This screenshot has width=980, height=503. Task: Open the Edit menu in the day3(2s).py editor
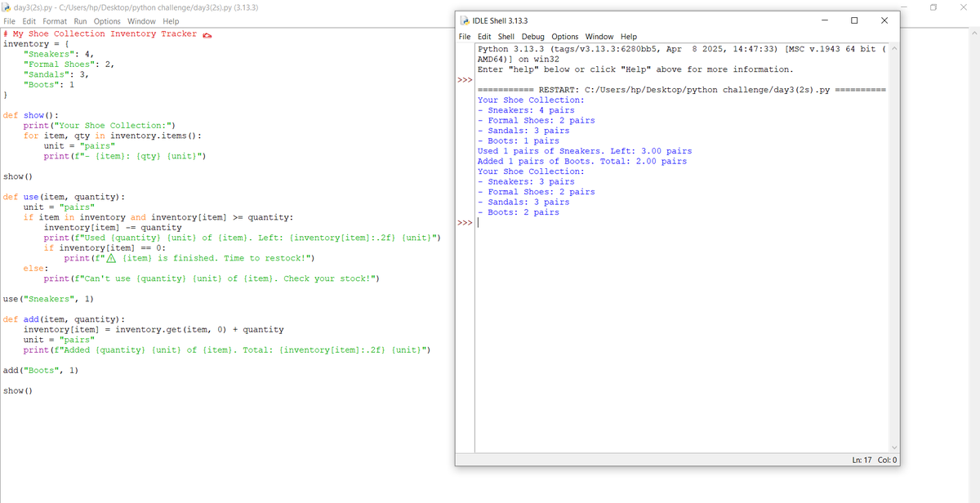point(29,21)
